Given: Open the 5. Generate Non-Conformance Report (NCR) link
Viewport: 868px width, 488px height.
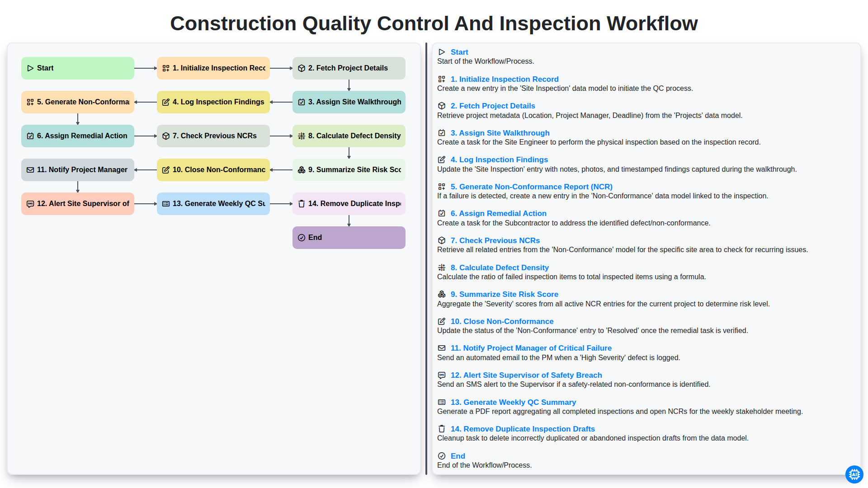Looking at the screenshot, I should coord(532,187).
